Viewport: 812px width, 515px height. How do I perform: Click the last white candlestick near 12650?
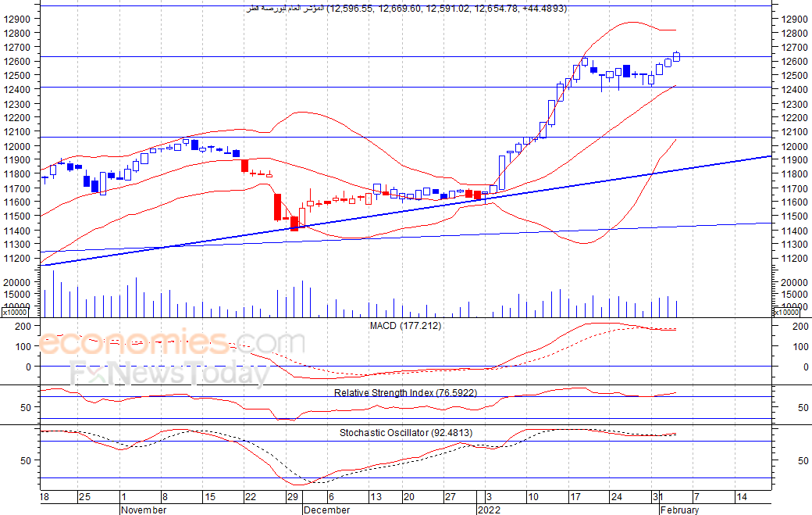pyautogui.click(x=676, y=56)
